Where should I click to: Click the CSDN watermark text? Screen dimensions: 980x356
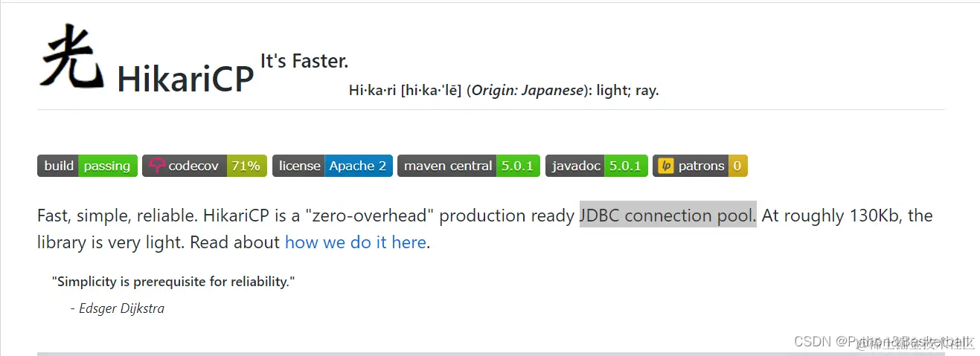coord(884,341)
